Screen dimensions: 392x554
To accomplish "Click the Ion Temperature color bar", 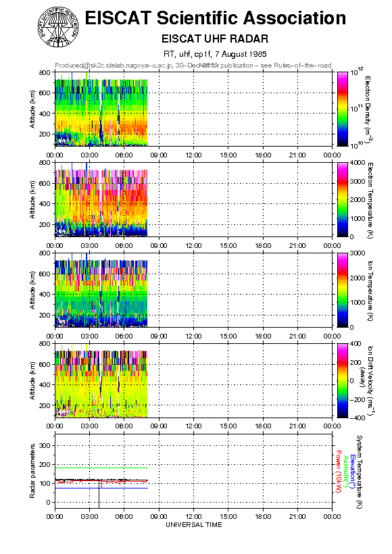I will tap(343, 290).
